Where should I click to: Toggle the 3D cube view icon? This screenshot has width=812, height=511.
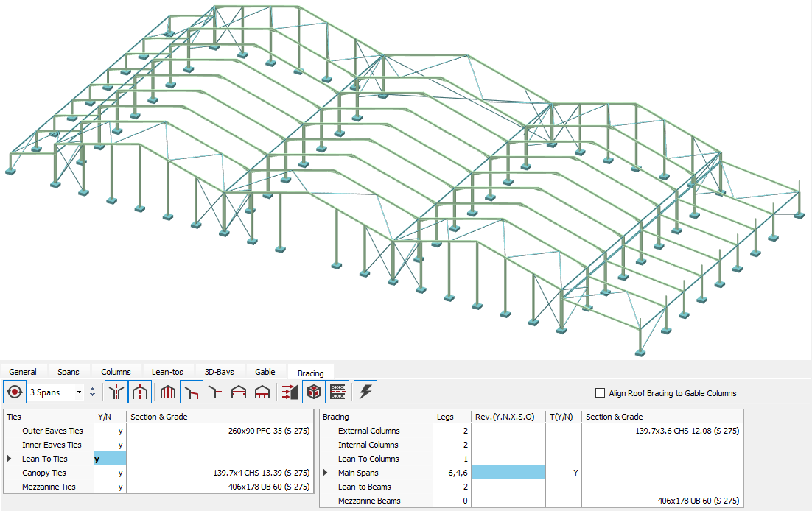click(314, 392)
